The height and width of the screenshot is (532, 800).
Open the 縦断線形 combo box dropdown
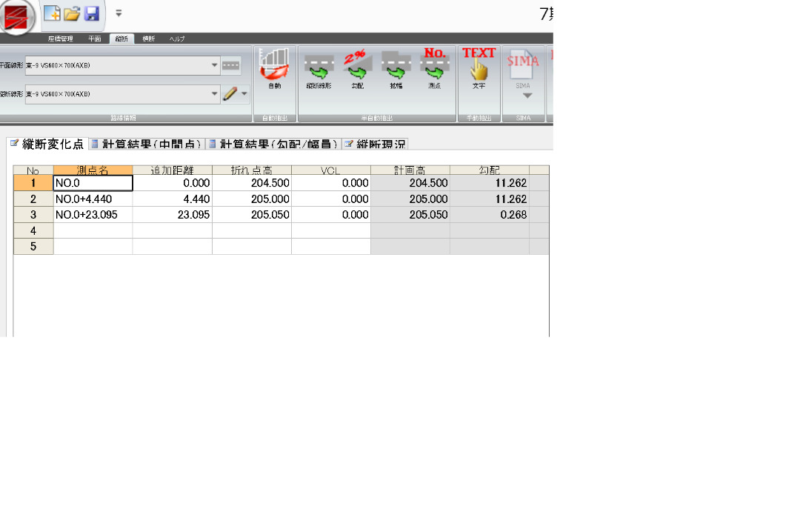(214, 94)
